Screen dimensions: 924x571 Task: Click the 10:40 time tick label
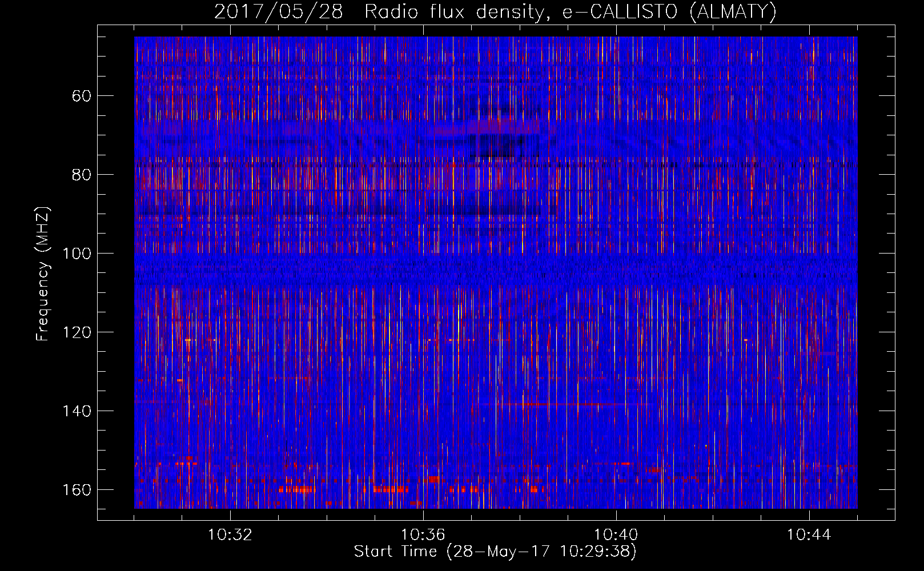[x=616, y=535]
